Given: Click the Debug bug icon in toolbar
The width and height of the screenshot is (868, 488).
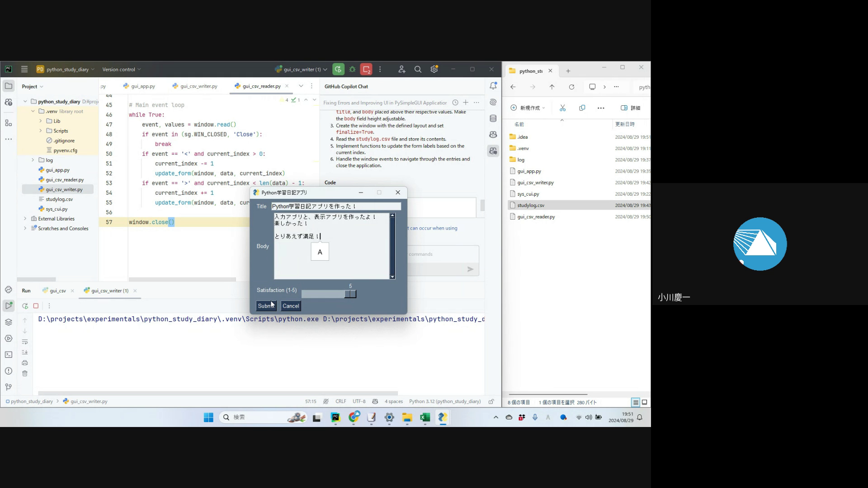Looking at the screenshot, I should (x=353, y=69).
